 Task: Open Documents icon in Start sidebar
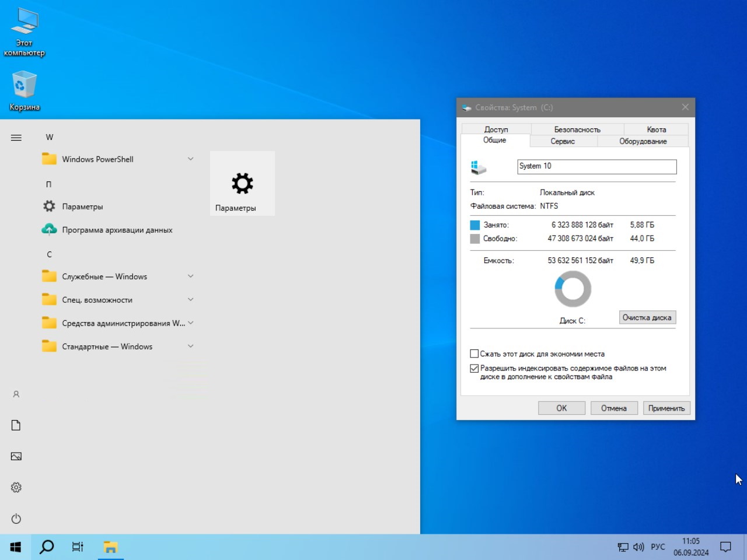click(16, 425)
